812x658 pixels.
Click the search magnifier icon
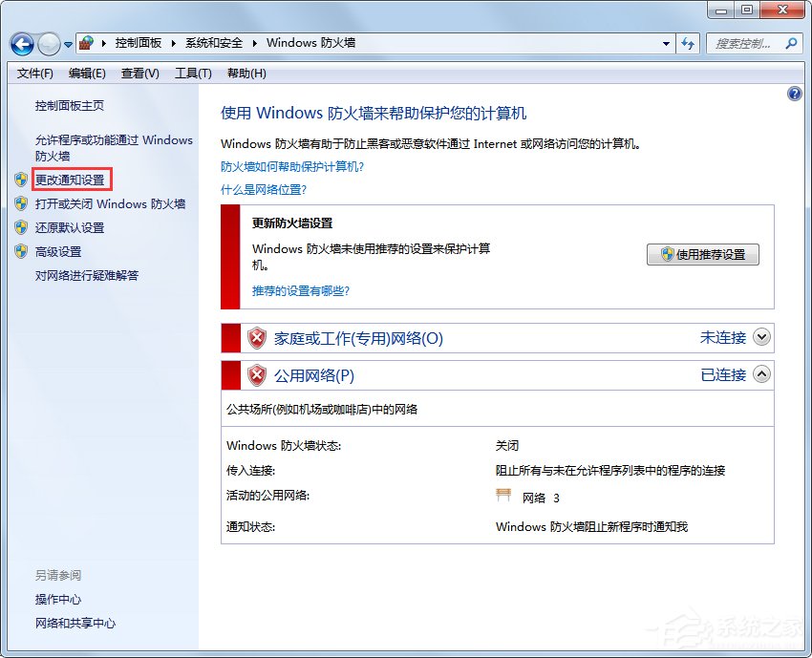pyautogui.click(x=794, y=43)
